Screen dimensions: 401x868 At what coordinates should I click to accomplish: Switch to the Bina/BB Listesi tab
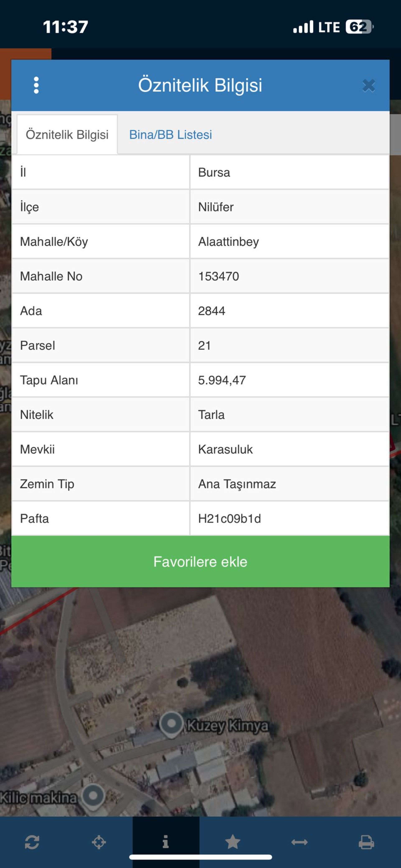tap(170, 135)
